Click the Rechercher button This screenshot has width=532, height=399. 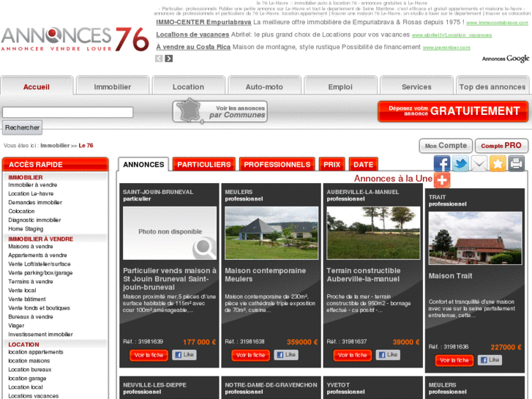[x=23, y=127]
